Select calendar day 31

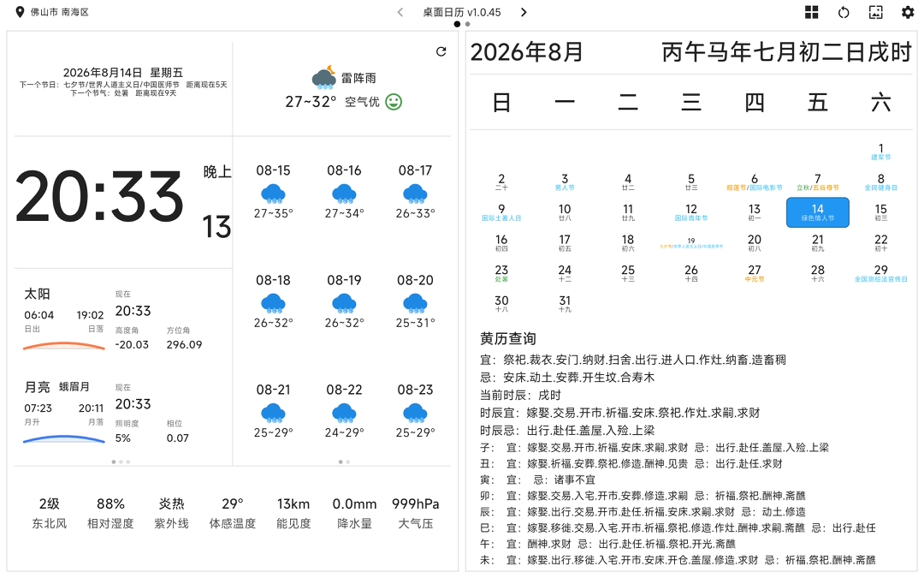click(564, 304)
